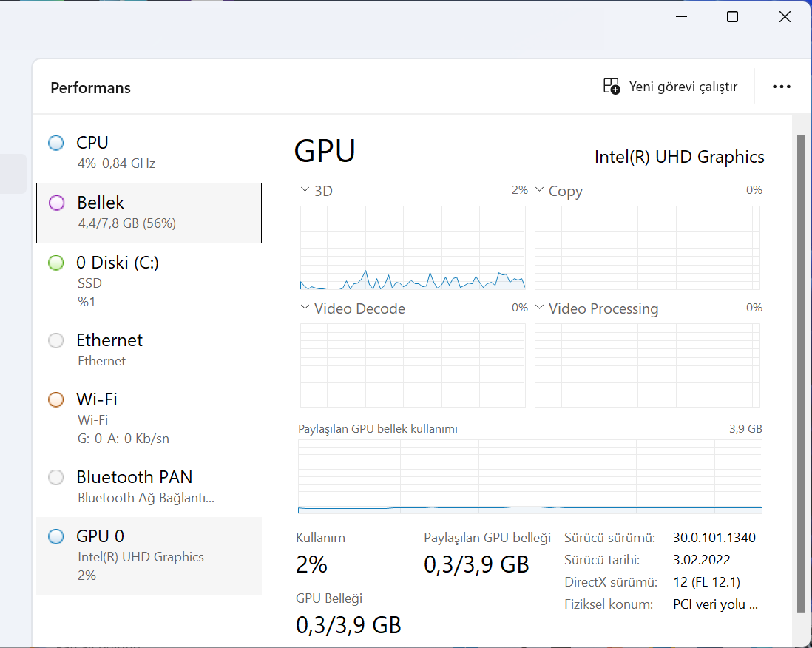Screen dimensions: 812x648
Task: Select the Bellek performance item
Action: 149,212
